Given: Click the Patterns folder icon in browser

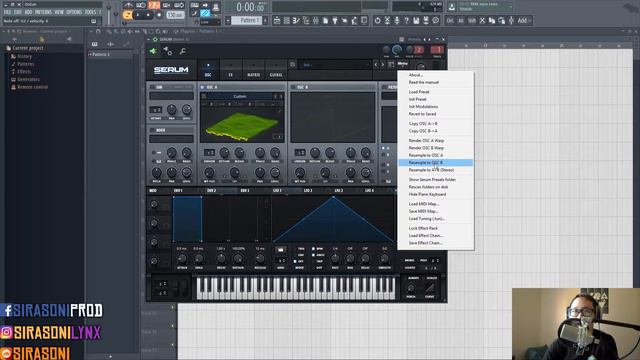Looking at the screenshot, I should click(x=13, y=64).
